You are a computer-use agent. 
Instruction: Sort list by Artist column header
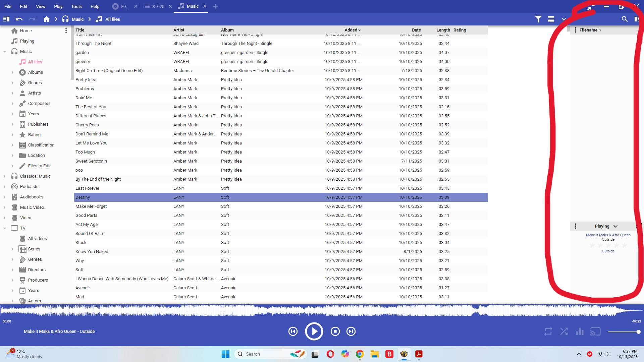coord(179,30)
